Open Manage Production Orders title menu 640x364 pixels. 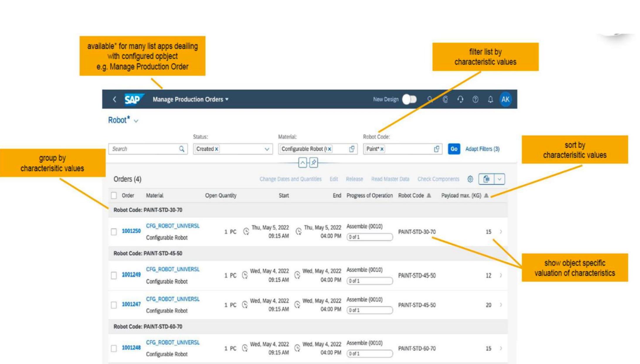pyautogui.click(x=190, y=99)
